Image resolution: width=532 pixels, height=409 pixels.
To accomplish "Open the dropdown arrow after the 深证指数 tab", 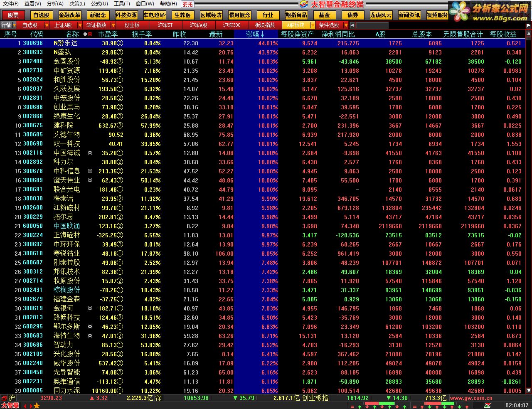I will 113,25.
